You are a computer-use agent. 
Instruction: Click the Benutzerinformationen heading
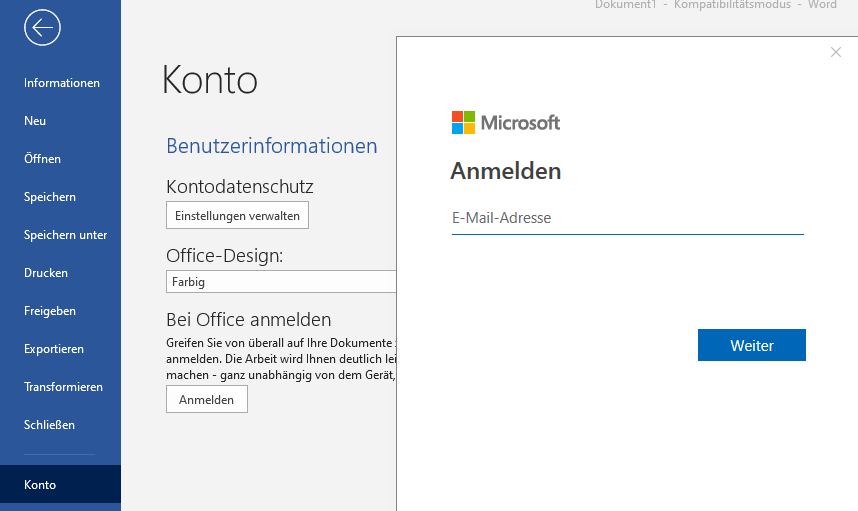click(272, 146)
